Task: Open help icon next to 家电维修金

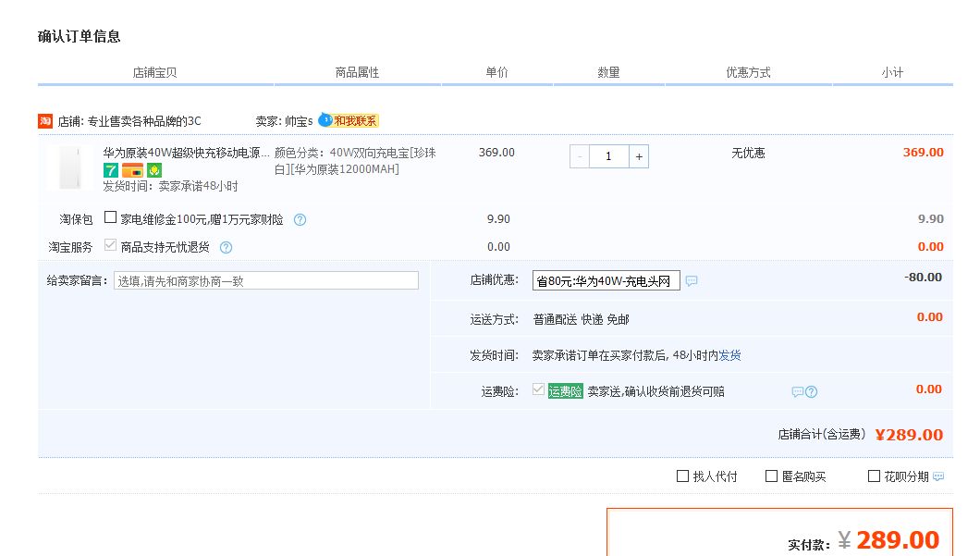Action: (x=300, y=219)
